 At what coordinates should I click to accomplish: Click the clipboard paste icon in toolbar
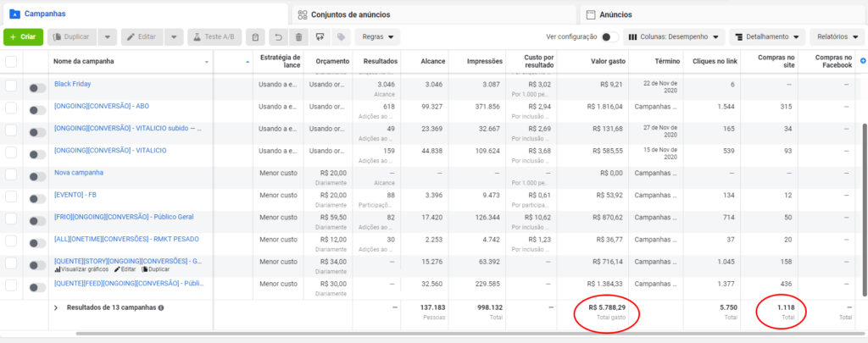point(255,37)
